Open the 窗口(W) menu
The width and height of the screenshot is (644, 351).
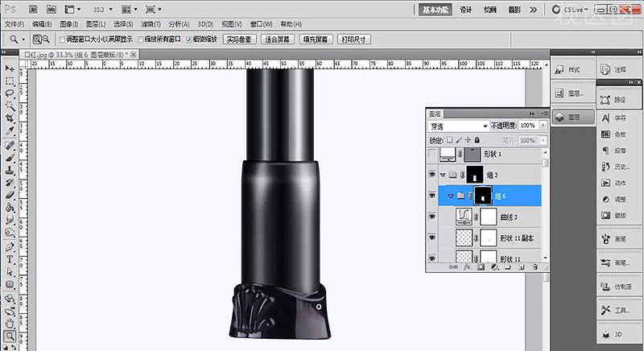(261, 24)
